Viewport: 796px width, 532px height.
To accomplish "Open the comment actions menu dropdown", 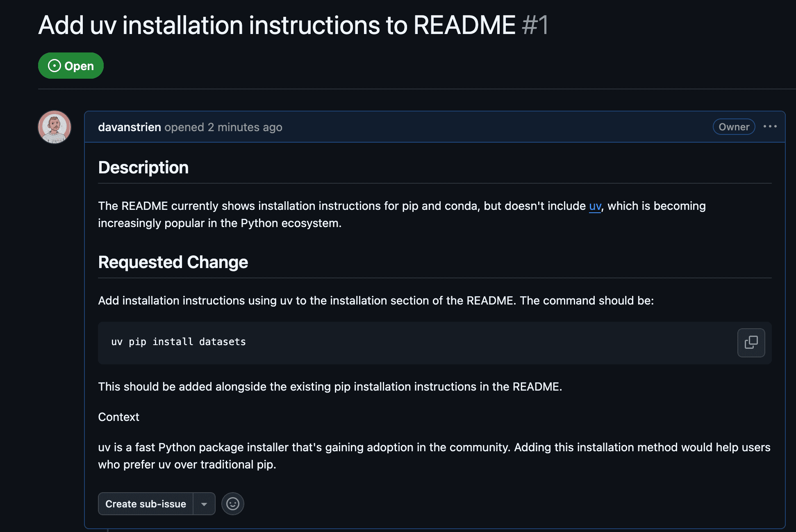I will 770,127.
